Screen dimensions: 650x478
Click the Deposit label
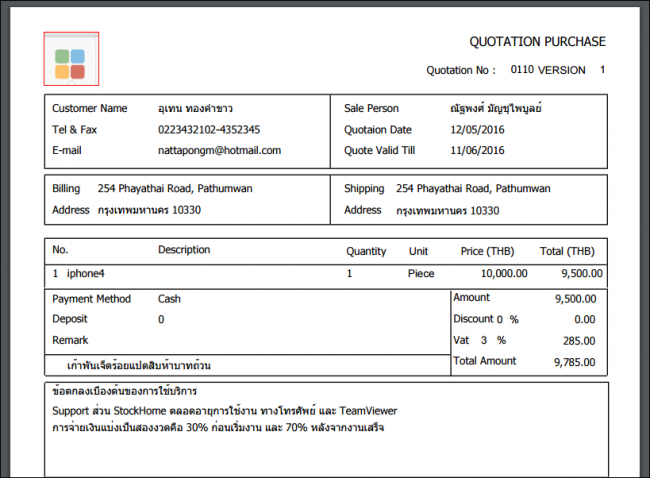tap(70, 319)
